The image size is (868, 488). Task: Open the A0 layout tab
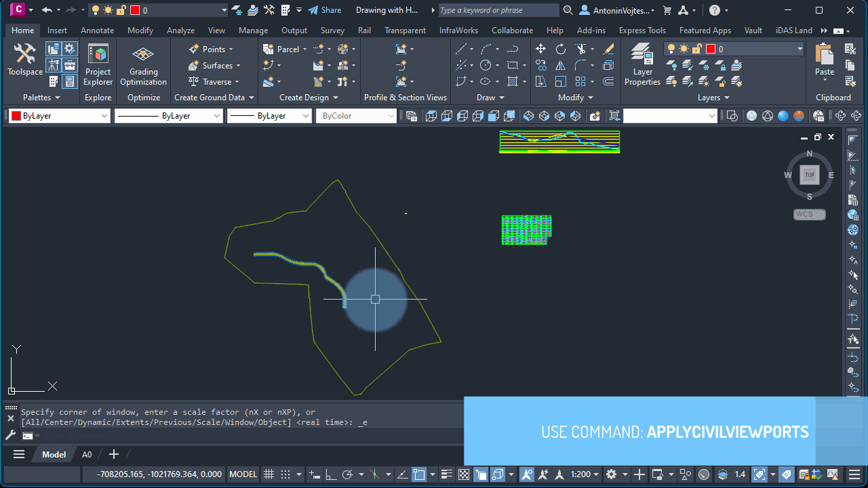pyautogui.click(x=86, y=454)
